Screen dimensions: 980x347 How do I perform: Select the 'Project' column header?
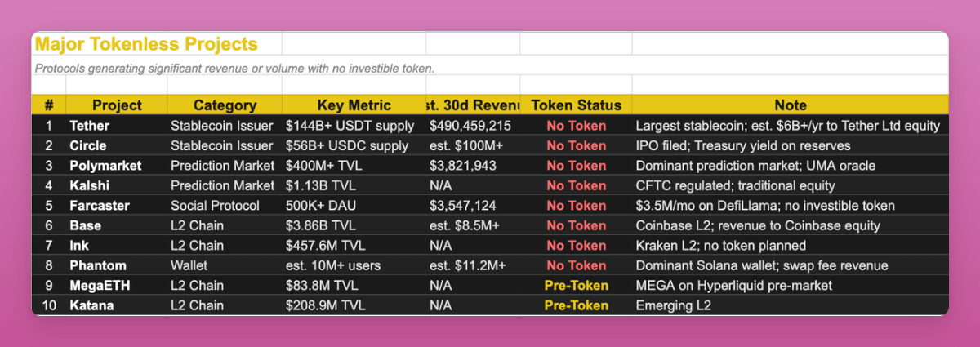click(117, 105)
